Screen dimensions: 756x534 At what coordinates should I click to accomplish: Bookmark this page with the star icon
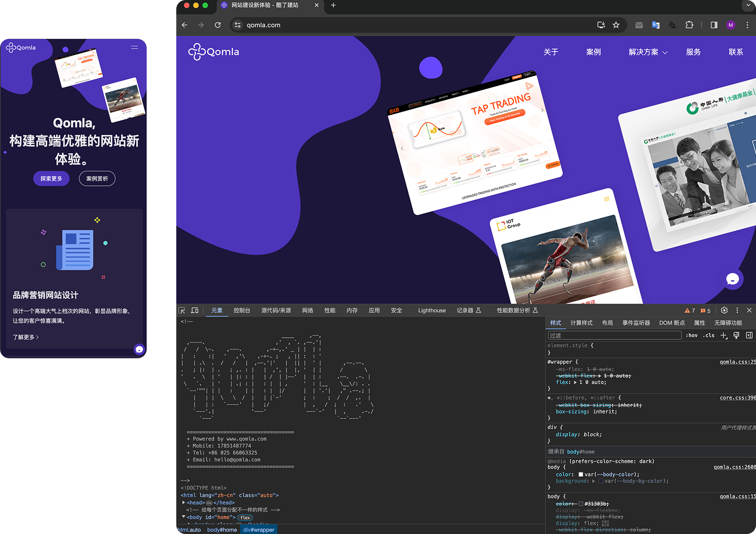coord(616,25)
